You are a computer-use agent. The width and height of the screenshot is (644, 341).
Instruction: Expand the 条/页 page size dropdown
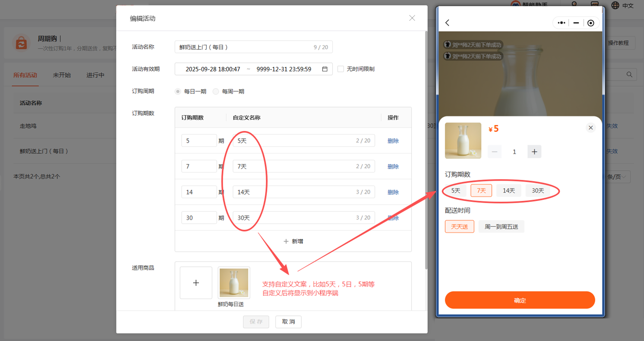[x=617, y=177]
